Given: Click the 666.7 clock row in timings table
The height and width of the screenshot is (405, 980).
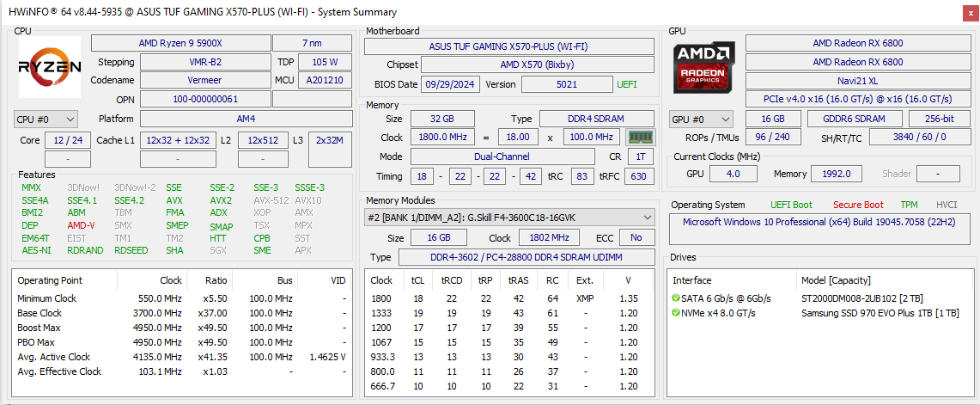Looking at the screenshot, I should click(509, 386).
